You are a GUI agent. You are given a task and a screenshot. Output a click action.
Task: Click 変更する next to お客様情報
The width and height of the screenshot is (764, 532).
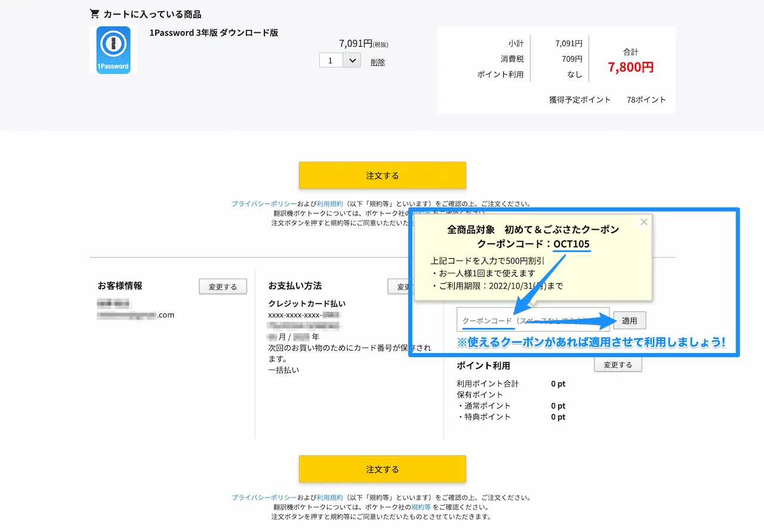(223, 286)
